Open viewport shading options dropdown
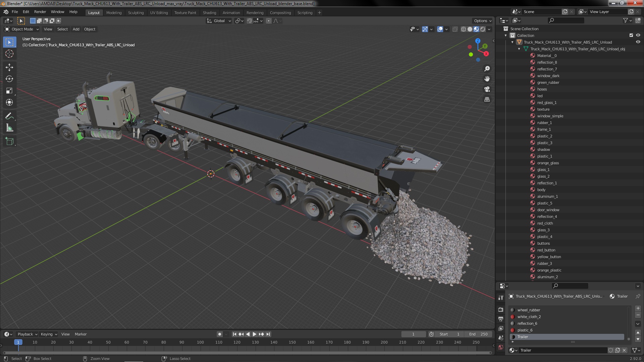Image resolution: width=644 pixels, height=362 pixels. [x=489, y=29]
